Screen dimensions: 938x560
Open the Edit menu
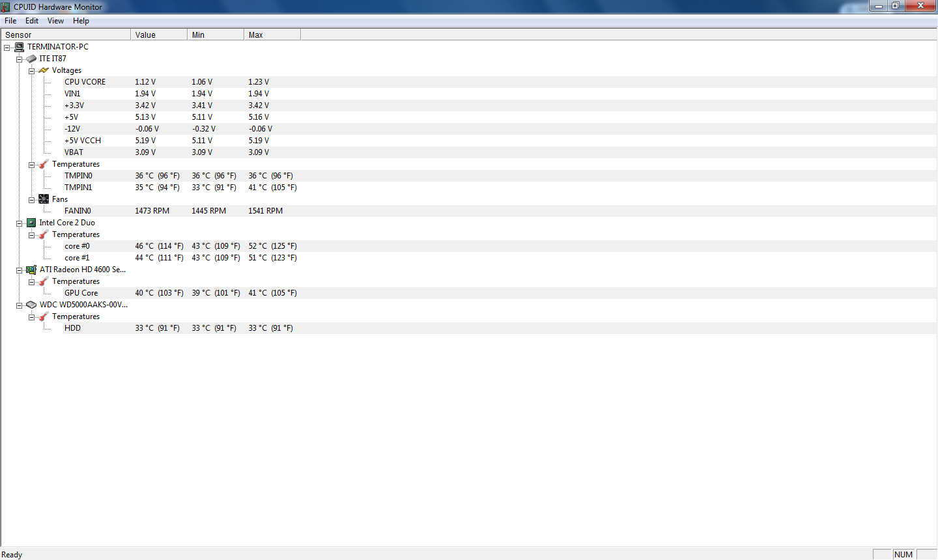click(x=32, y=21)
